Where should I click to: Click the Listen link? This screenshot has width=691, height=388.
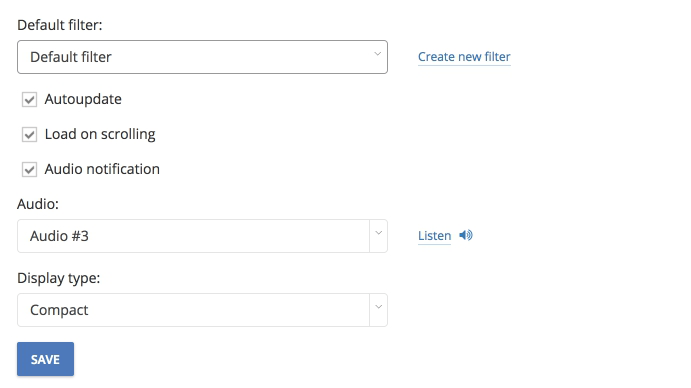point(435,235)
